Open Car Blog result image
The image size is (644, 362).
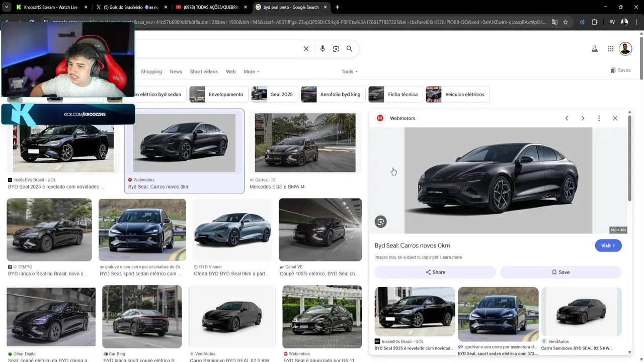[x=142, y=317]
